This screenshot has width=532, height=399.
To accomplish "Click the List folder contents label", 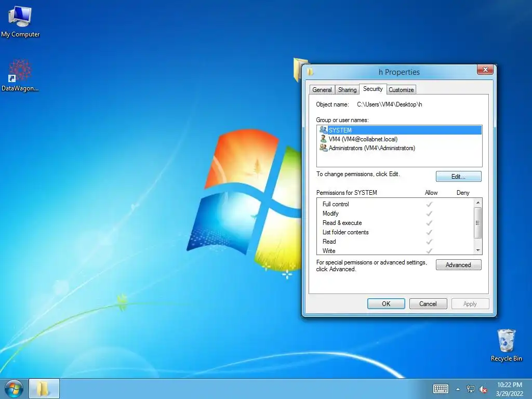I will pyautogui.click(x=345, y=232).
